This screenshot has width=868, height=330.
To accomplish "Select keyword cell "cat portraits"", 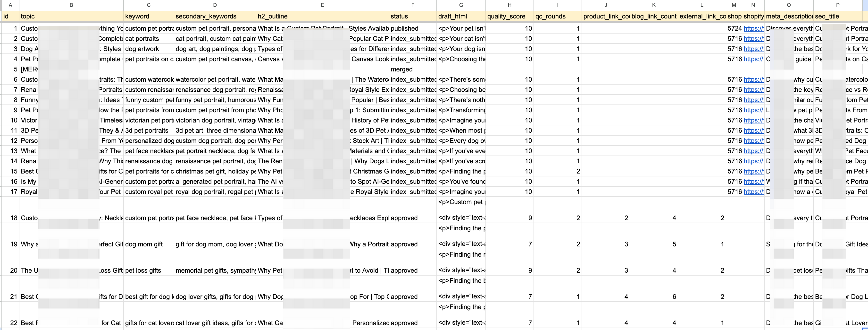I will [149, 39].
